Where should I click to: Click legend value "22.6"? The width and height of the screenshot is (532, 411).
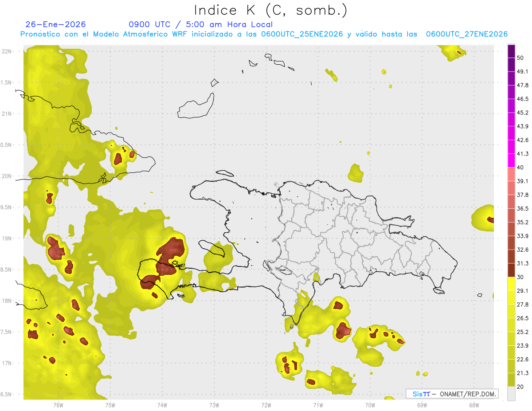coord(523,360)
